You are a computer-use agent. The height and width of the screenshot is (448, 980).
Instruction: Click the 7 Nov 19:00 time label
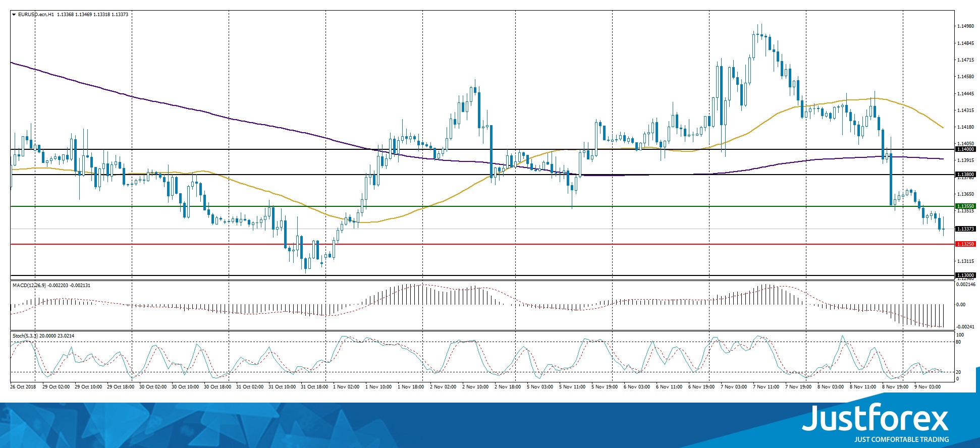(798, 387)
